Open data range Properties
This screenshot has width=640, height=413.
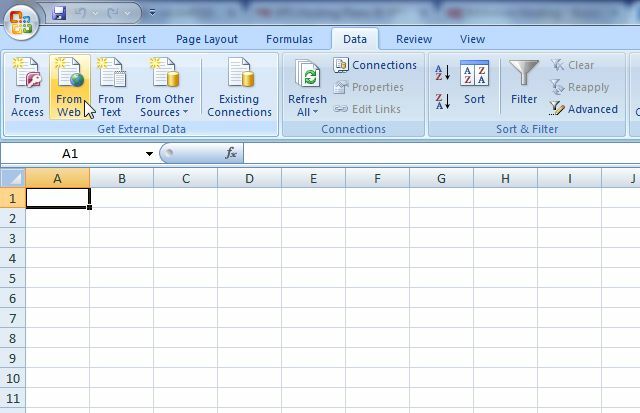click(x=369, y=87)
